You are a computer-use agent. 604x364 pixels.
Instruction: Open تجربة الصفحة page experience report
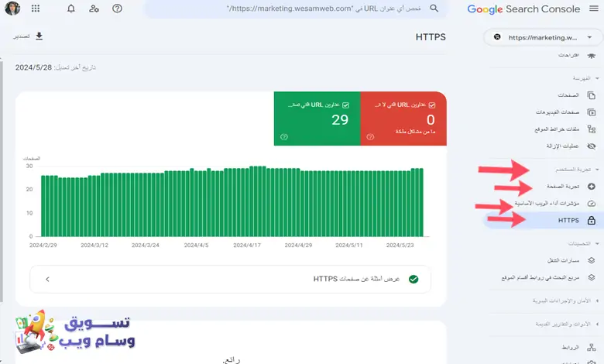click(563, 187)
